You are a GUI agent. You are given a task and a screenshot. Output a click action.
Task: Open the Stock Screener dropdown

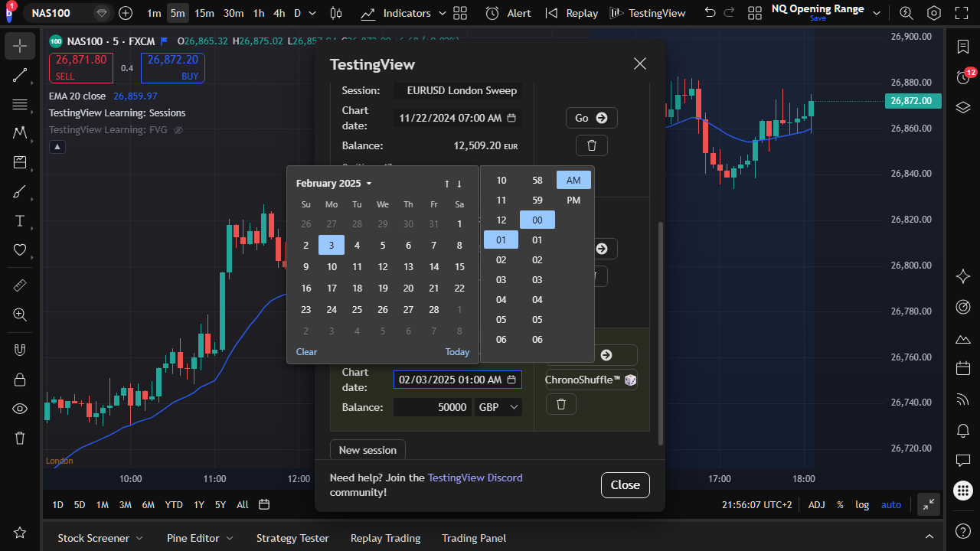[x=100, y=538]
